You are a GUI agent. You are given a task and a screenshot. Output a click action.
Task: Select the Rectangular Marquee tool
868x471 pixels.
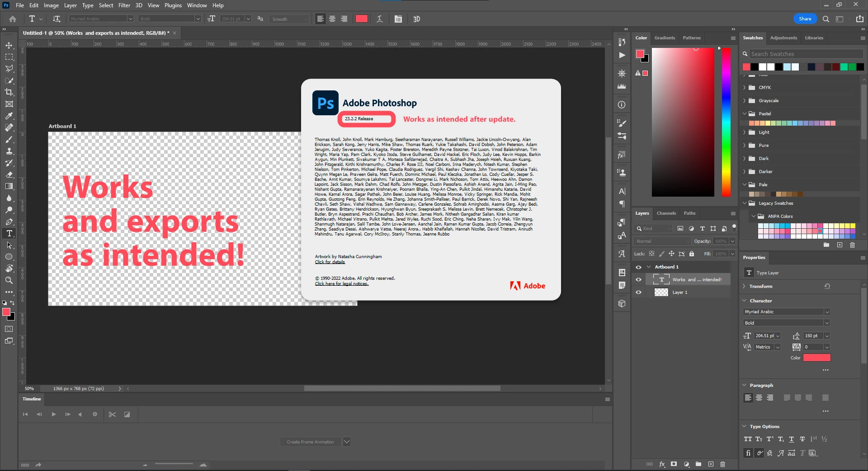(9, 57)
